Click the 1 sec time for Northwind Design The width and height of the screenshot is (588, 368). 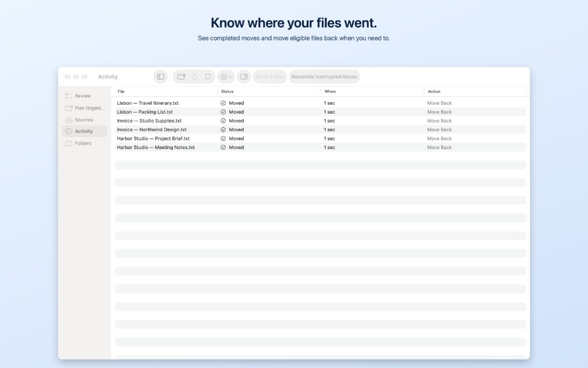point(329,129)
